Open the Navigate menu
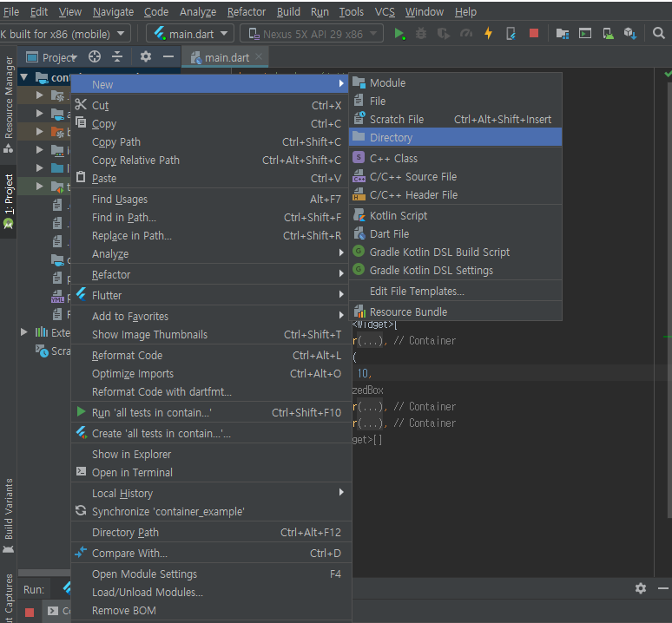672x623 pixels. coord(113,12)
